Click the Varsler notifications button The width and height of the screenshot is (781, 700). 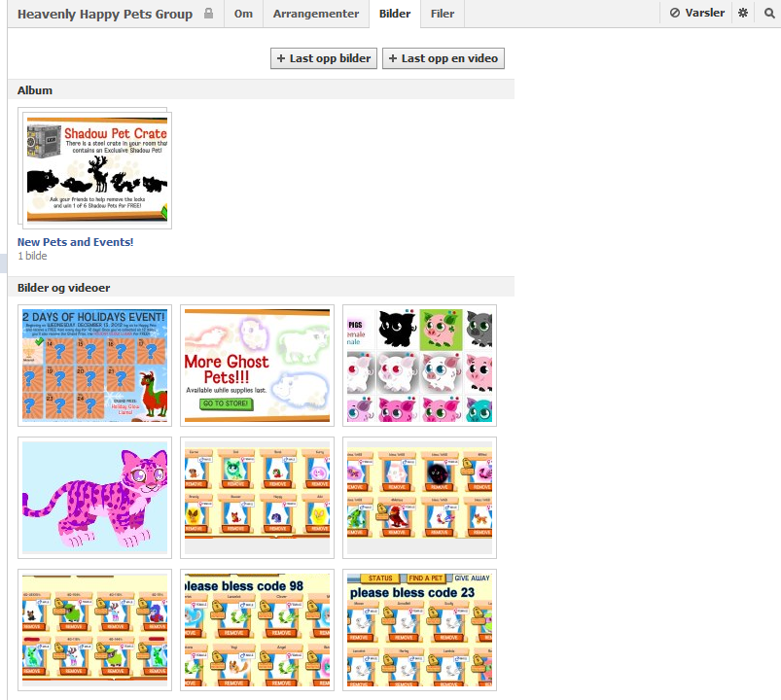(x=696, y=13)
